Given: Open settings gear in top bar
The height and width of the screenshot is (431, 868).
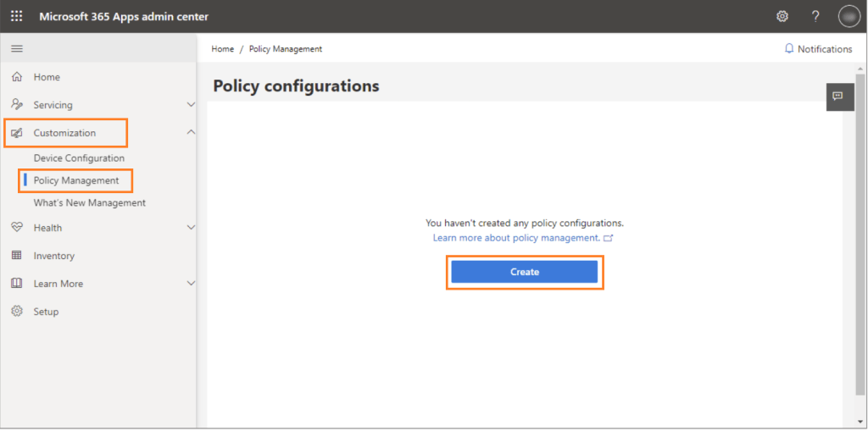Looking at the screenshot, I should 782,17.
